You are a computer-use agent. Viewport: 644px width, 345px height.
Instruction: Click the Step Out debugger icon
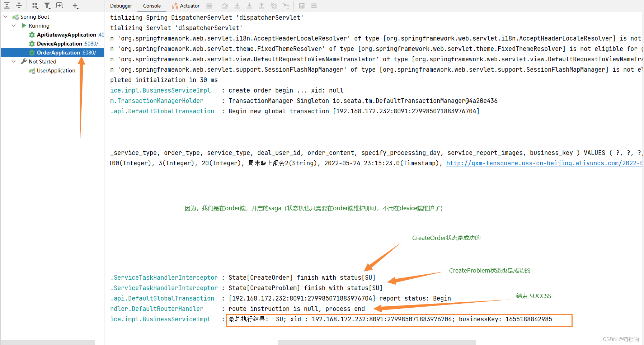(x=262, y=6)
